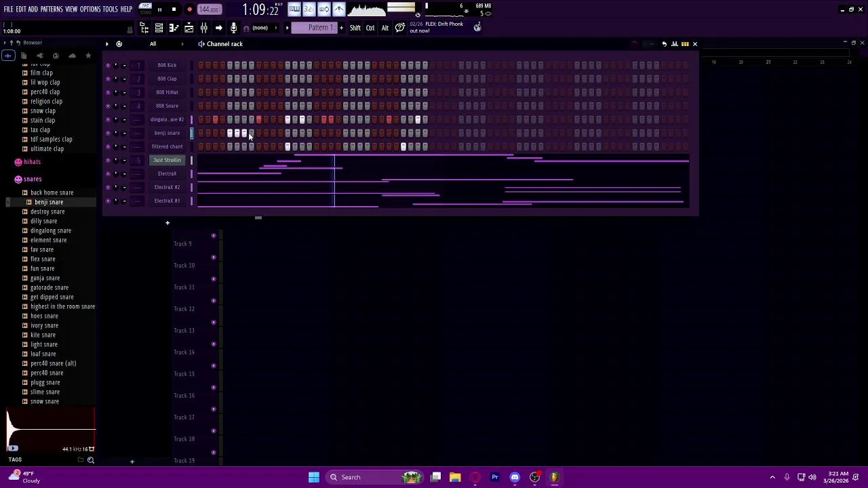Mute the ElectraX #3 channel

point(108,201)
